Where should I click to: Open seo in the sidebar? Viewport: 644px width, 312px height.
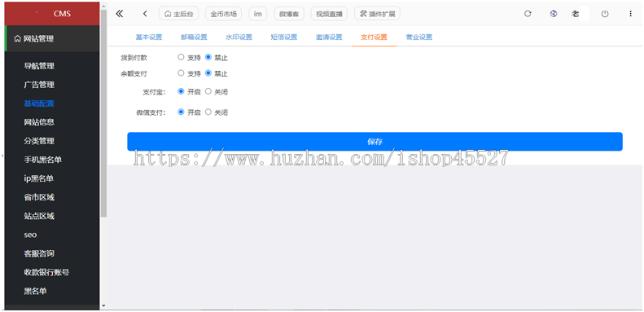(30, 235)
